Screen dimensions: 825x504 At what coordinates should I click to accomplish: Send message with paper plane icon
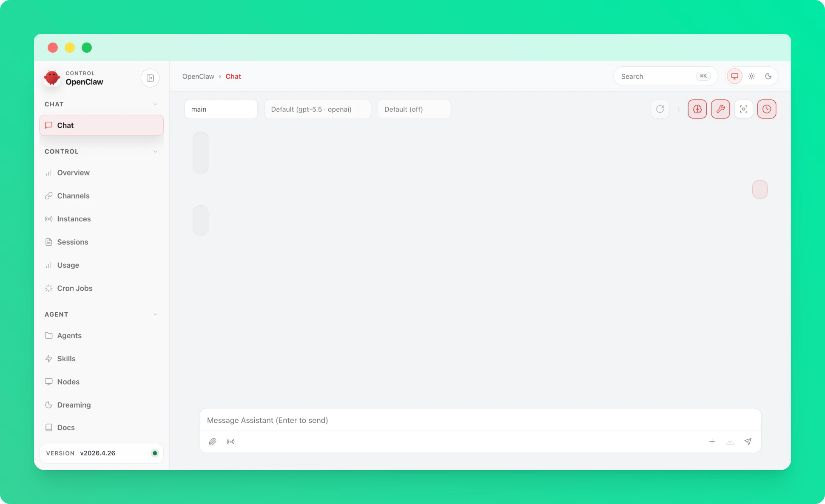tap(748, 442)
